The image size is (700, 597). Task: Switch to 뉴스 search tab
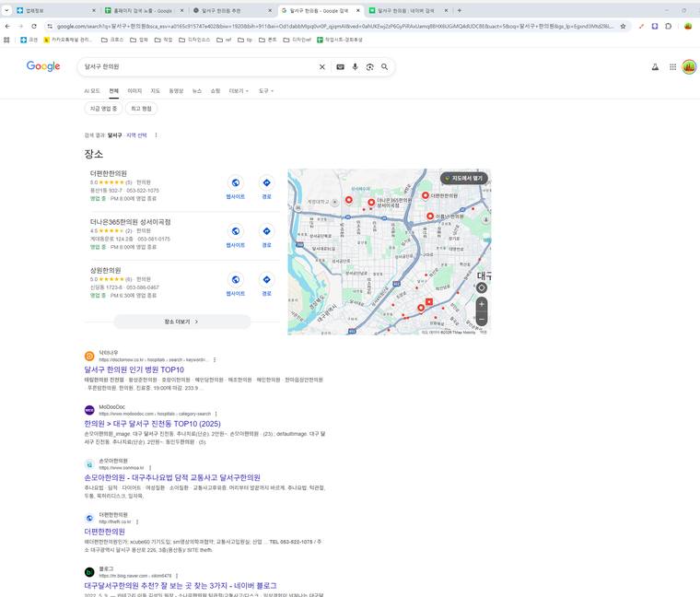(x=197, y=91)
